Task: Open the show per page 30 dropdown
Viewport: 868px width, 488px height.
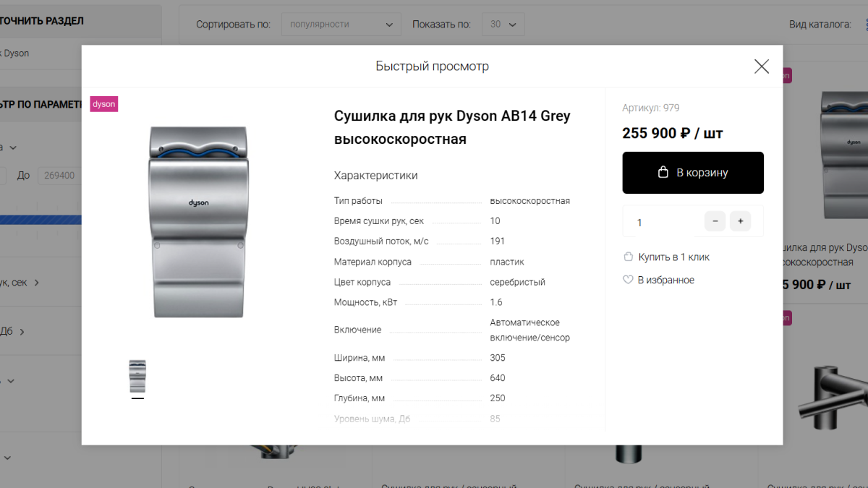Action: click(503, 25)
